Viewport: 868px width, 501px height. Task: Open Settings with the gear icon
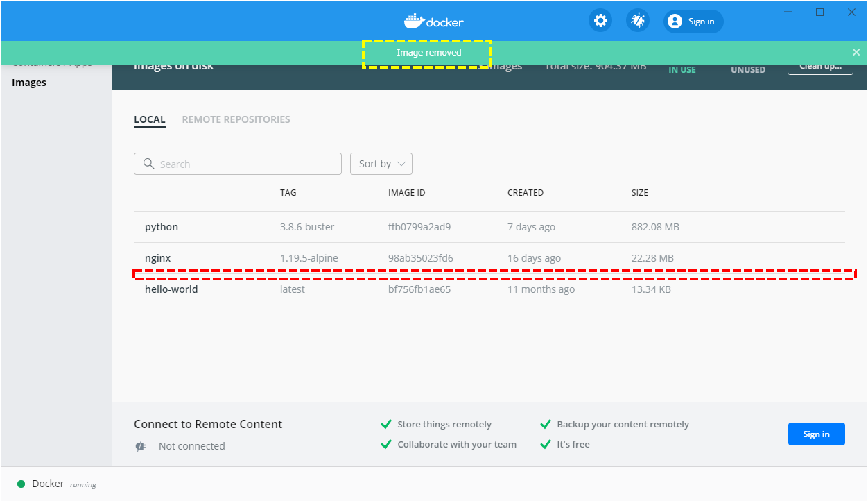600,21
